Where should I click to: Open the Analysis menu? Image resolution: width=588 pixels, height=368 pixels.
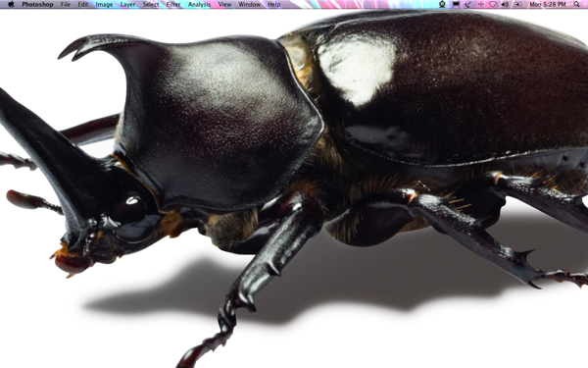point(199,5)
